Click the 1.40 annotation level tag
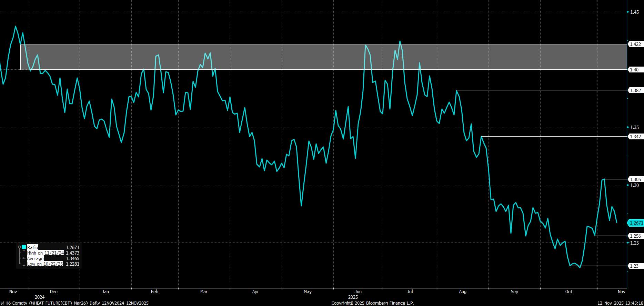 [634, 70]
